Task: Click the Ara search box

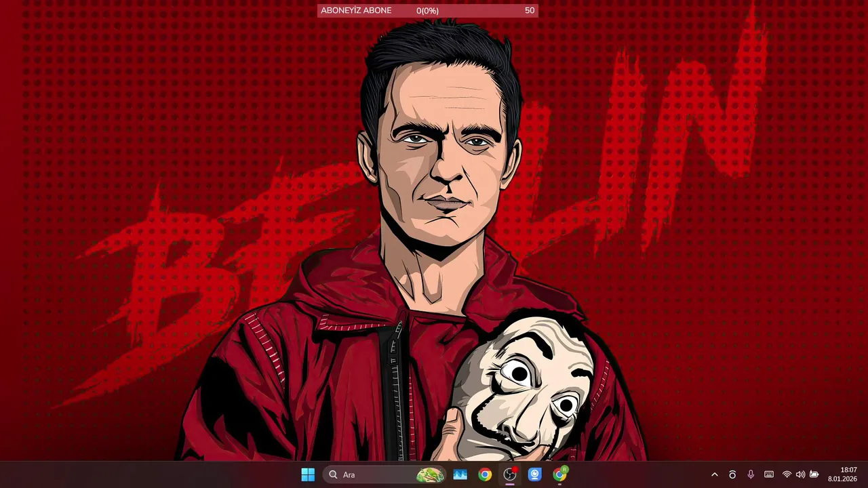Action: (x=384, y=474)
